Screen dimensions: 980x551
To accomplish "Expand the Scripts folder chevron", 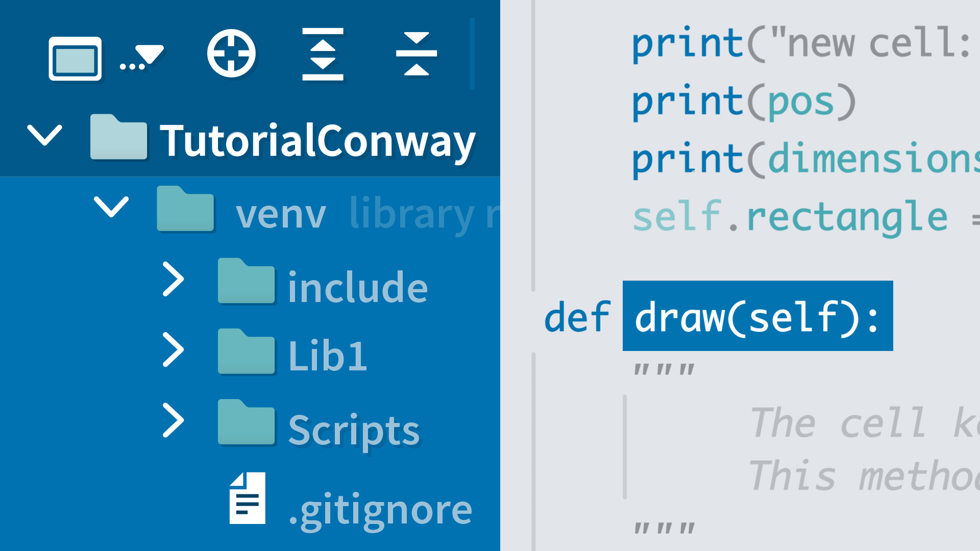I will [x=173, y=420].
